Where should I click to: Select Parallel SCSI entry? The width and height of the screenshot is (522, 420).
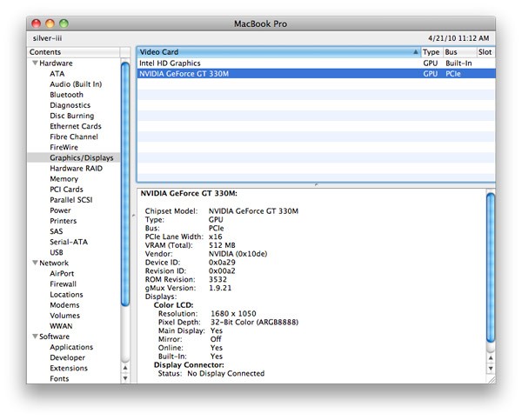click(x=71, y=200)
